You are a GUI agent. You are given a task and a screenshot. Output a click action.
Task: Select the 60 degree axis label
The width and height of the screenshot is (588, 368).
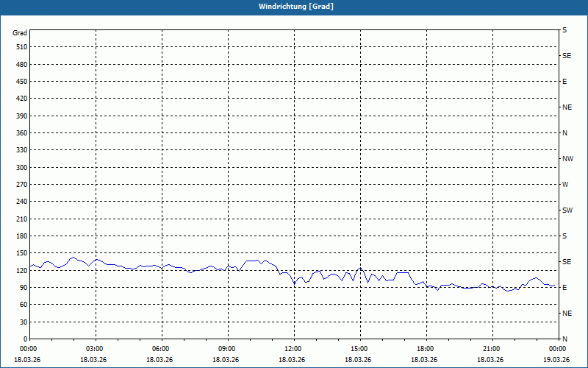tap(24, 305)
